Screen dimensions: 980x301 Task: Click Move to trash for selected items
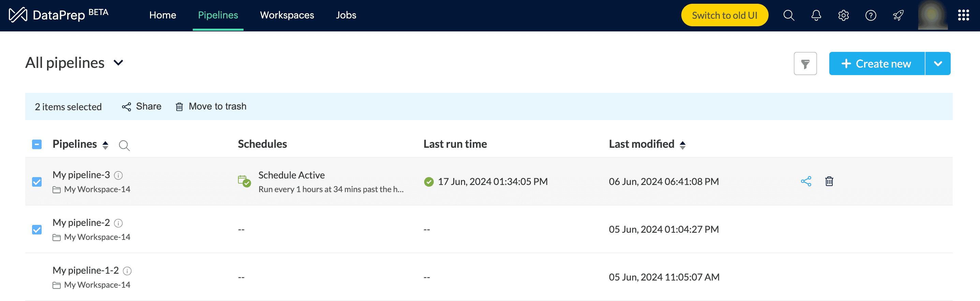[211, 106]
